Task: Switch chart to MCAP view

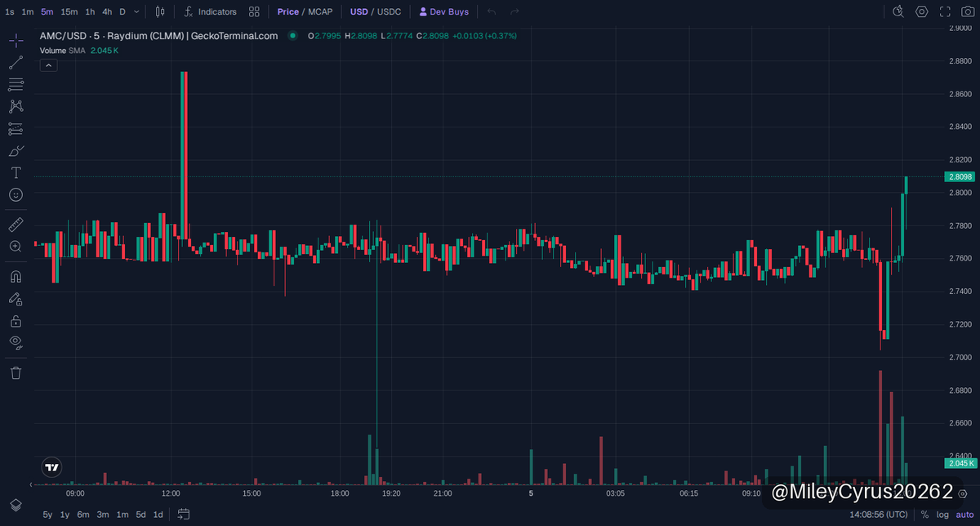Action: 321,11
